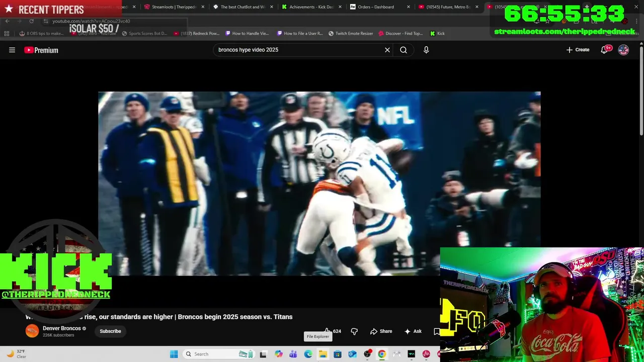Image resolution: width=644 pixels, height=362 pixels.
Task: Switch to Achievements - Kick Dashboard tab
Action: pos(312,7)
